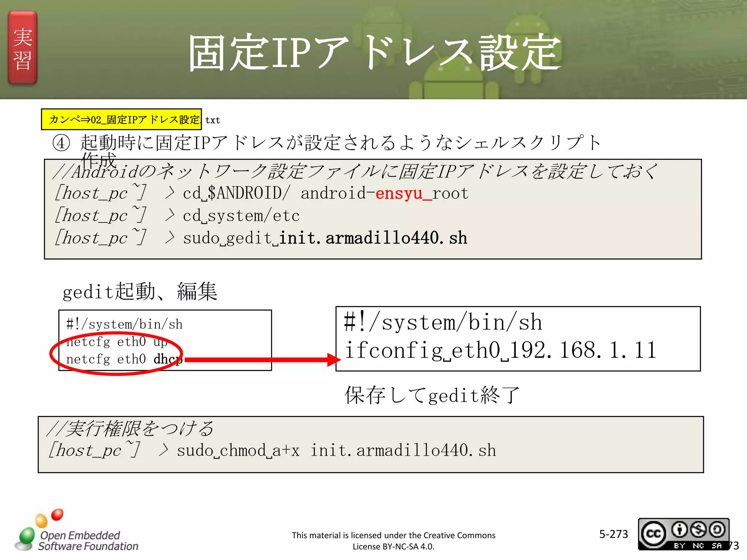Screen dimensions: 747x560
Task: Click the page number 5-273
Action: coord(614,534)
